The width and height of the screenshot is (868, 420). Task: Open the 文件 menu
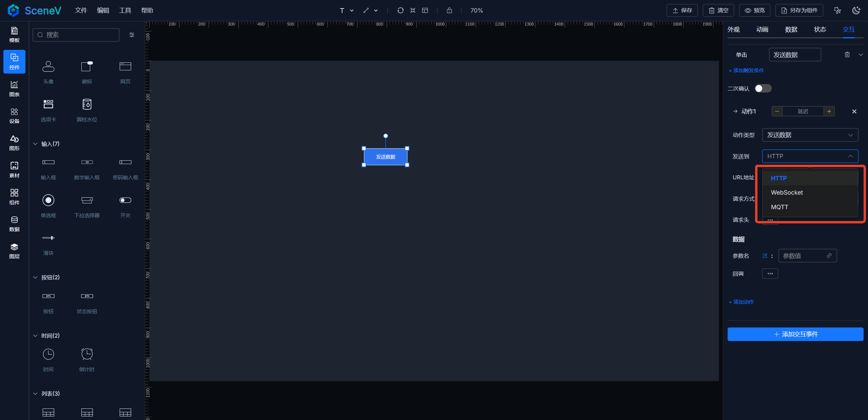(x=81, y=11)
